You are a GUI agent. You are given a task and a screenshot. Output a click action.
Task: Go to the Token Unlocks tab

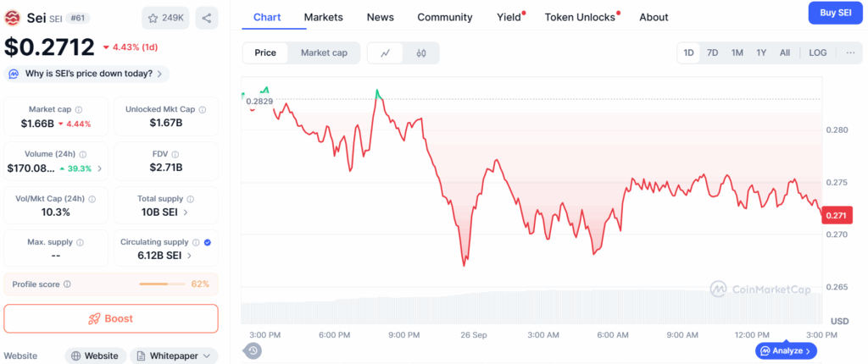[x=581, y=17]
